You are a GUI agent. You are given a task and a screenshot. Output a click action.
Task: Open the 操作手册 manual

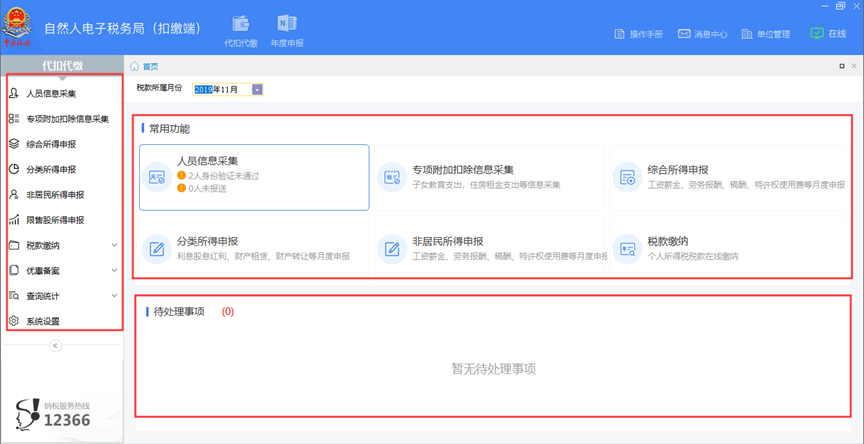[x=638, y=34]
